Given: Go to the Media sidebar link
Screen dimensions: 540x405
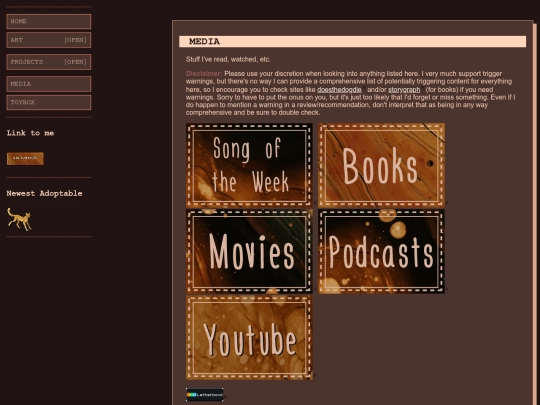Looking at the screenshot, I should click(x=49, y=84).
